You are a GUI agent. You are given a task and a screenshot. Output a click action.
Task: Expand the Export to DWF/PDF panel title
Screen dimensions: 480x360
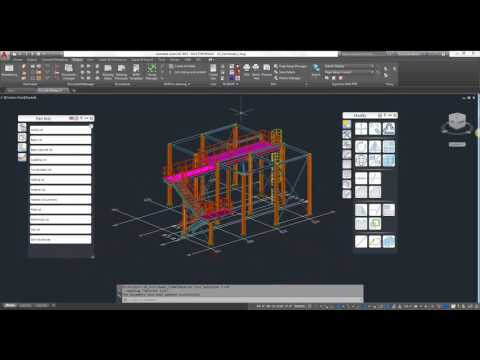(x=344, y=84)
